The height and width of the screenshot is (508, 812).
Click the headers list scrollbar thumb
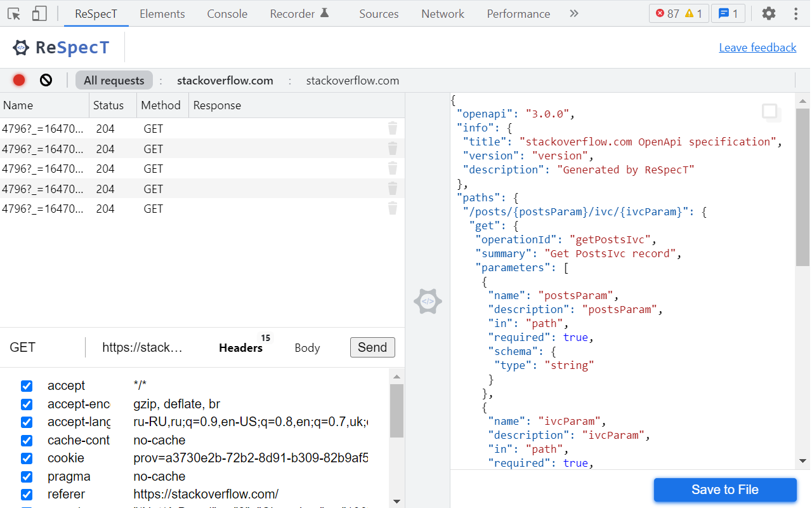pyautogui.click(x=396, y=411)
